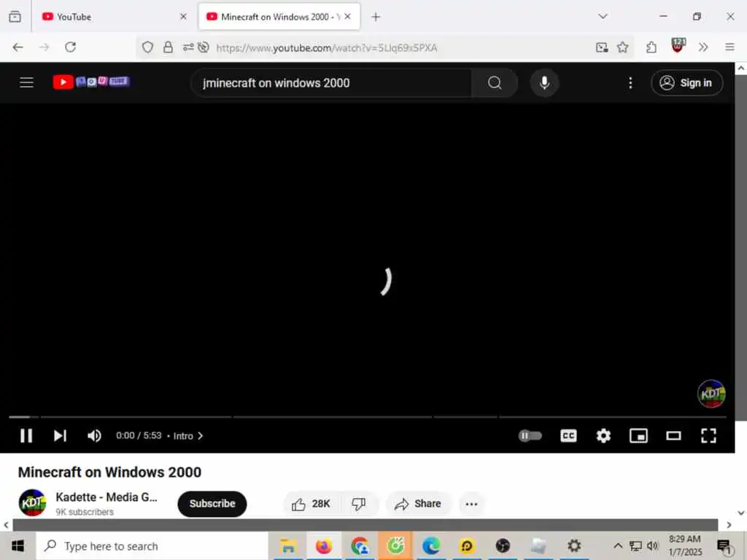Open the uBlock Origin shield extension
The height and width of the screenshot is (560, 747).
pyautogui.click(x=678, y=46)
